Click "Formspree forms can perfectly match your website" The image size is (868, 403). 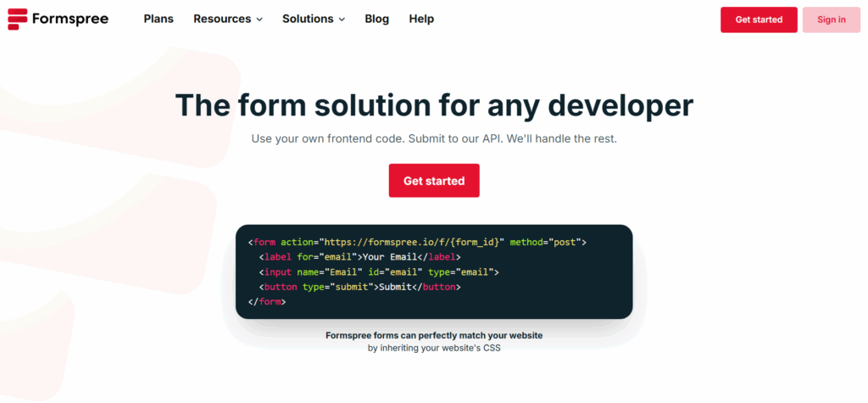[x=434, y=335]
